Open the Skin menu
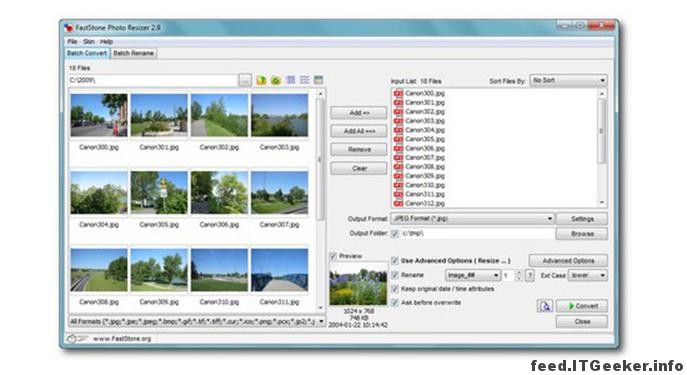The height and width of the screenshot is (375, 687). click(89, 42)
